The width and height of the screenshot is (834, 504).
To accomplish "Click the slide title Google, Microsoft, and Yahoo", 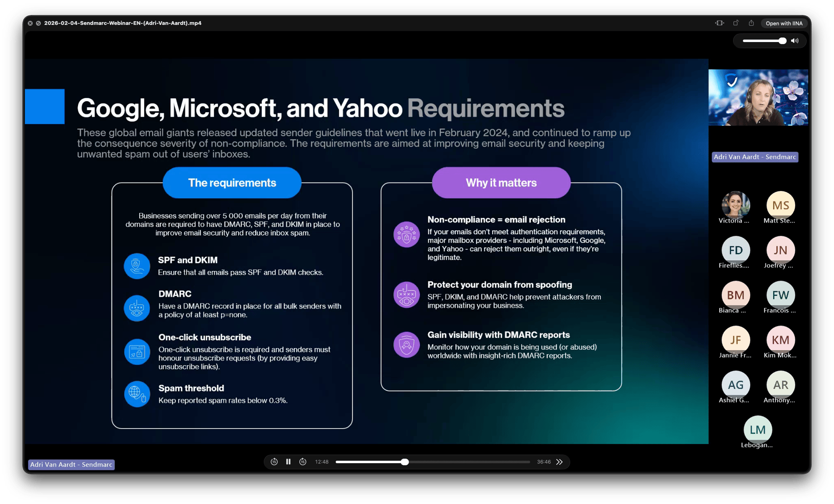I will pyautogui.click(x=240, y=108).
